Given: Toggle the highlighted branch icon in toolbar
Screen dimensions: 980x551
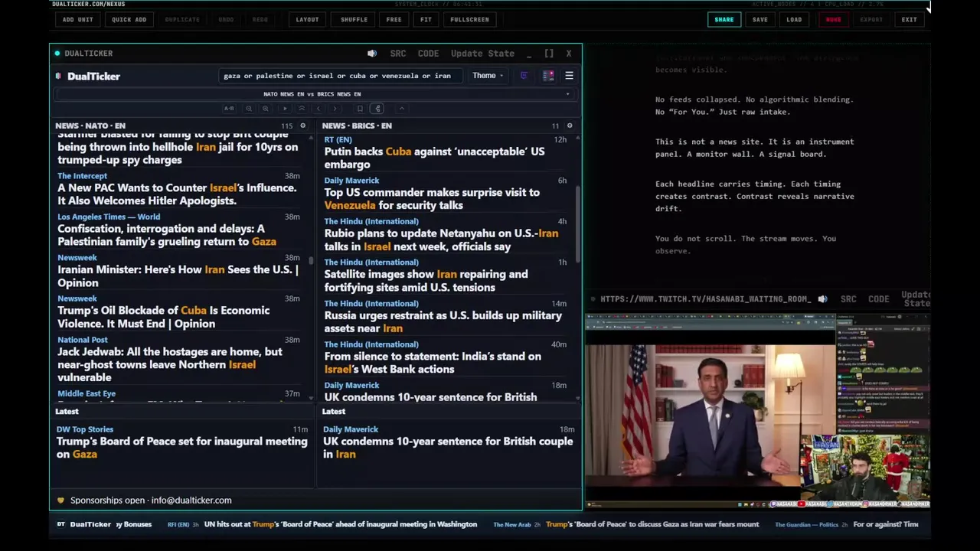Looking at the screenshot, I should pos(377,109).
